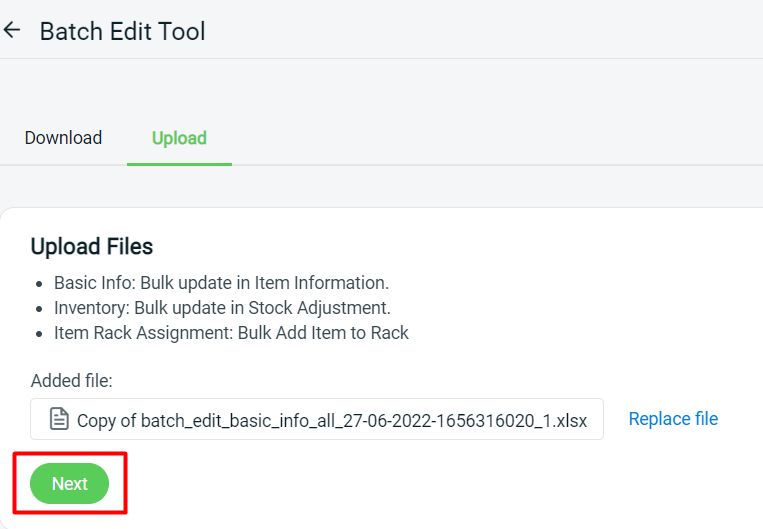
Task: Click the bullet point before Item Rack Assignment
Action: point(37,333)
